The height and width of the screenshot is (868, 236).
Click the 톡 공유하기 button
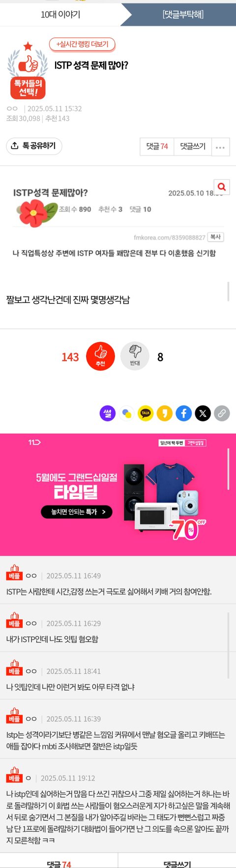click(x=34, y=146)
